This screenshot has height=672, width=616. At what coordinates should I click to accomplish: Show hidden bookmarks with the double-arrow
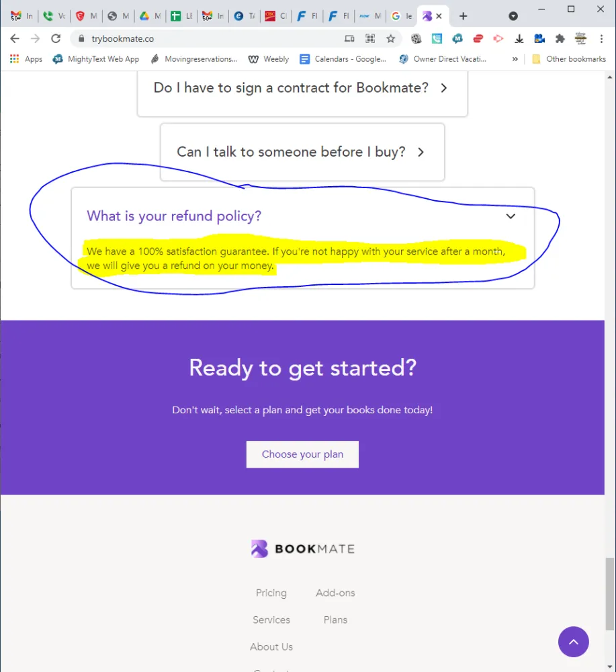[515, 59]
